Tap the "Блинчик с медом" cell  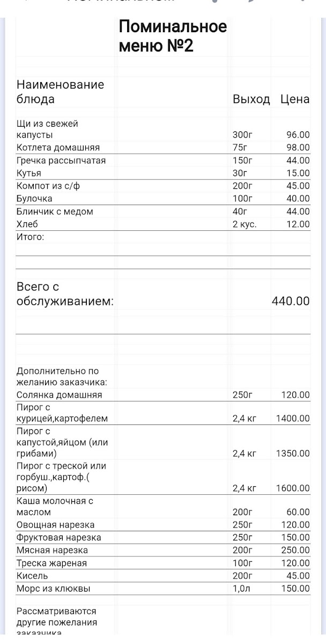pyautogui.click(x=55, y=212)
